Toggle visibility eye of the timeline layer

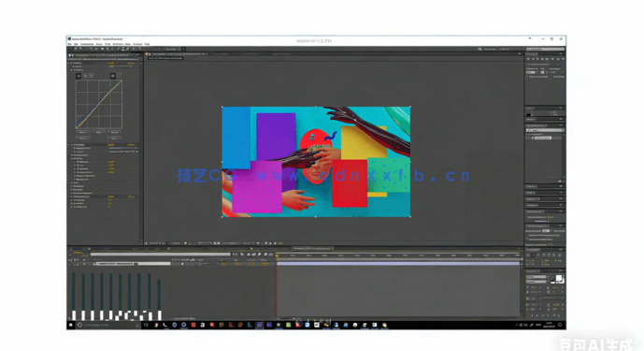click(70, 265)
